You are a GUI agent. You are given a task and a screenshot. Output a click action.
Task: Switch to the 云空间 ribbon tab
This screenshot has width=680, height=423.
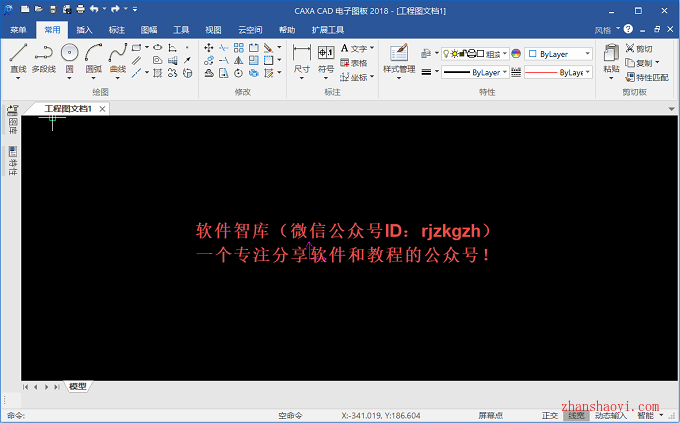pyautogui.click(x=250, y=30)
